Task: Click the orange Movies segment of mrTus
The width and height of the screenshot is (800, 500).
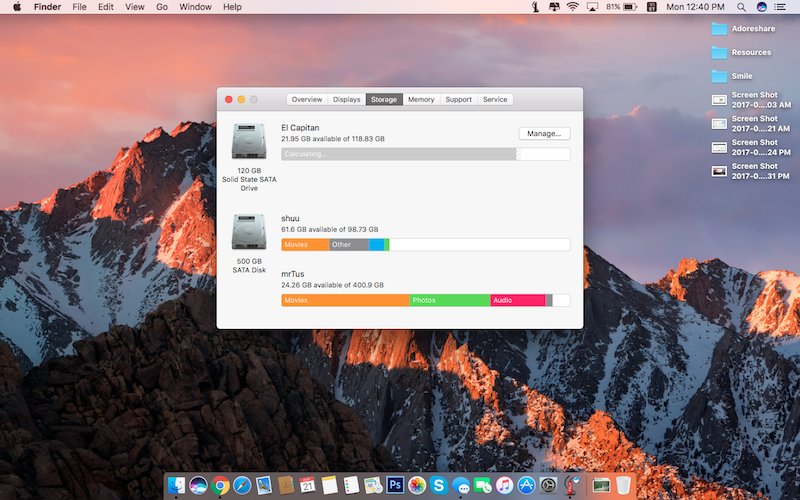Action: [x=345, y=300]
